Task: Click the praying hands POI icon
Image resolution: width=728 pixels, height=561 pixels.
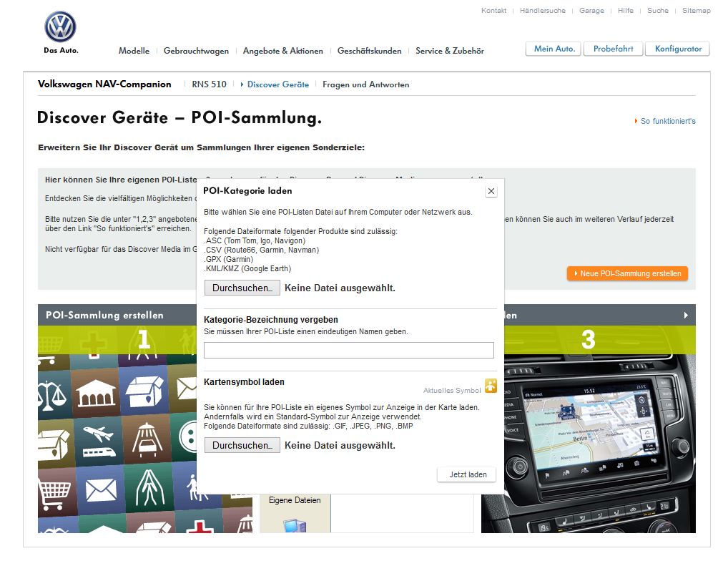Action: point(149,487)
